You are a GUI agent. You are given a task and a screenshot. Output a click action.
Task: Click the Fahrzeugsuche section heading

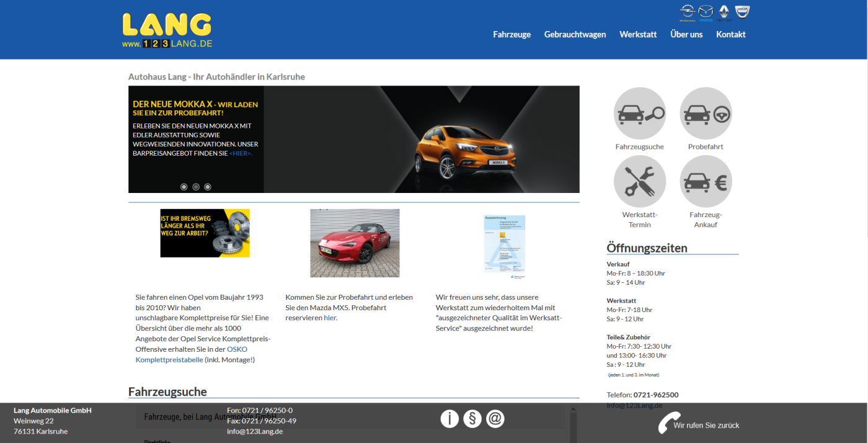pos(167,392)
